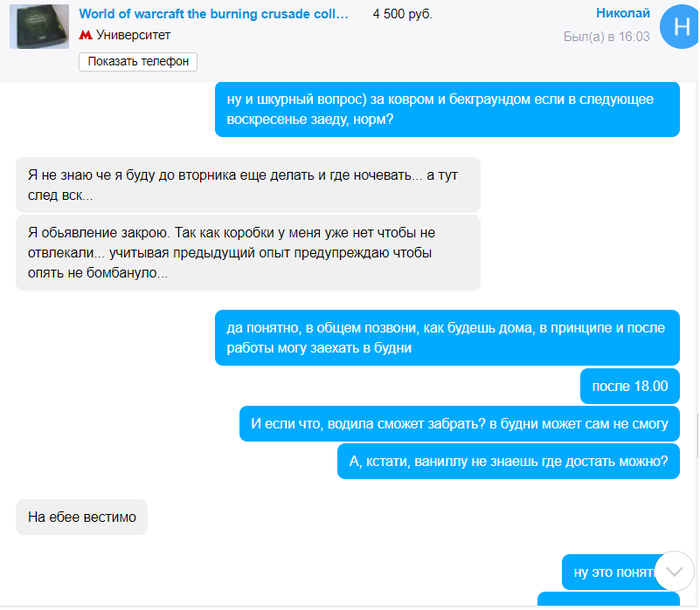
Task: Select the 'после 18.00' message bubble
Action: (630, 386)
